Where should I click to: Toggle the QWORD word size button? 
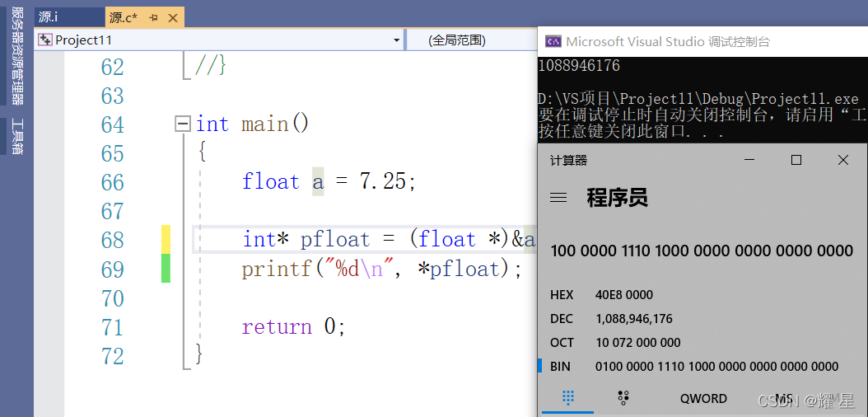pyautogui.click(x=702, y=398)
